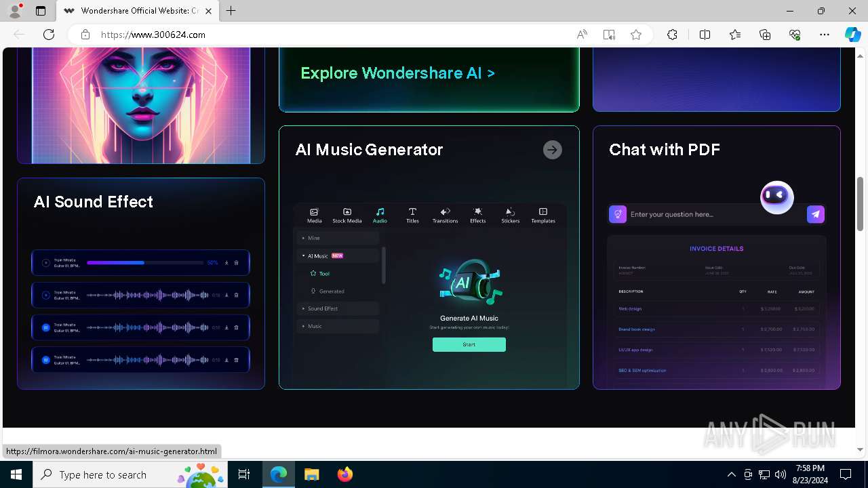The width and height of the screenshot is (868, 488).
Task: Click the Start button under Generate AI Music
Action: (x=469, y=344)
